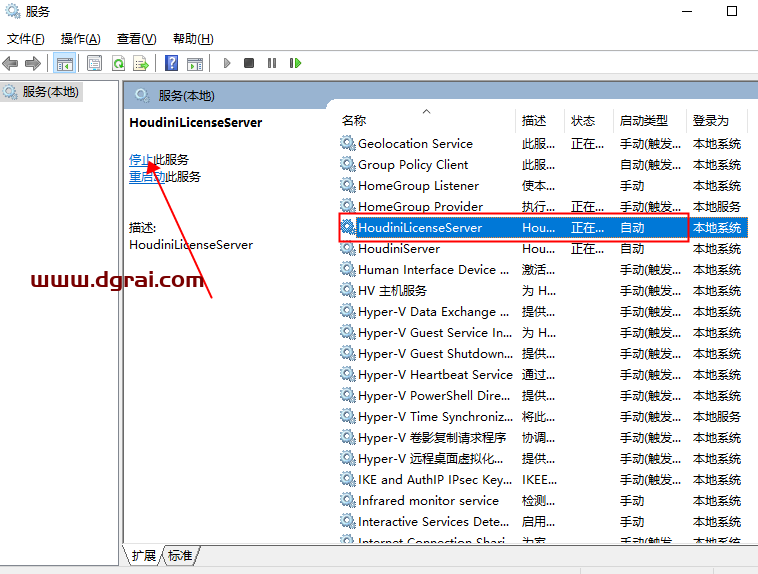Click the Group Policy Client gear icon
Screen dimensions: 758x574
[348, 164]
